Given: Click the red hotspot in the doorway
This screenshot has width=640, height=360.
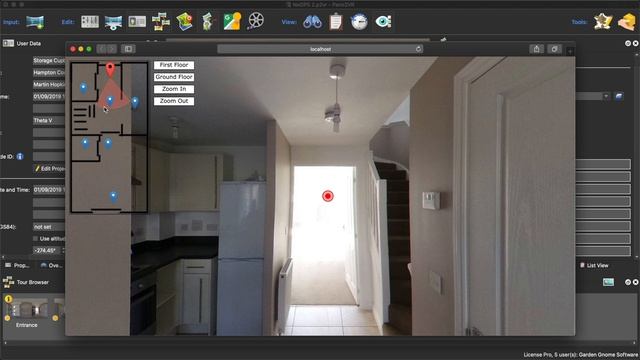Looking at the screenshot, I should point(327,196).
